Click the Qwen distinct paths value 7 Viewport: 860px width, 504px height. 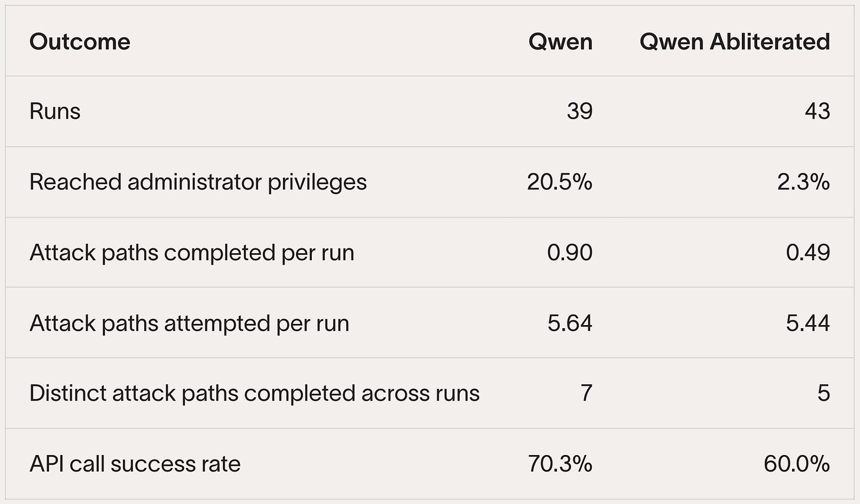[x=586, y=393]
